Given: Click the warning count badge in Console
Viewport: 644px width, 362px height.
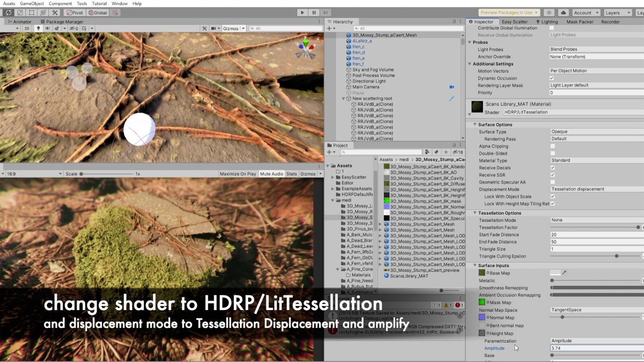Looking at the screenshot, I should coord(448,305).
